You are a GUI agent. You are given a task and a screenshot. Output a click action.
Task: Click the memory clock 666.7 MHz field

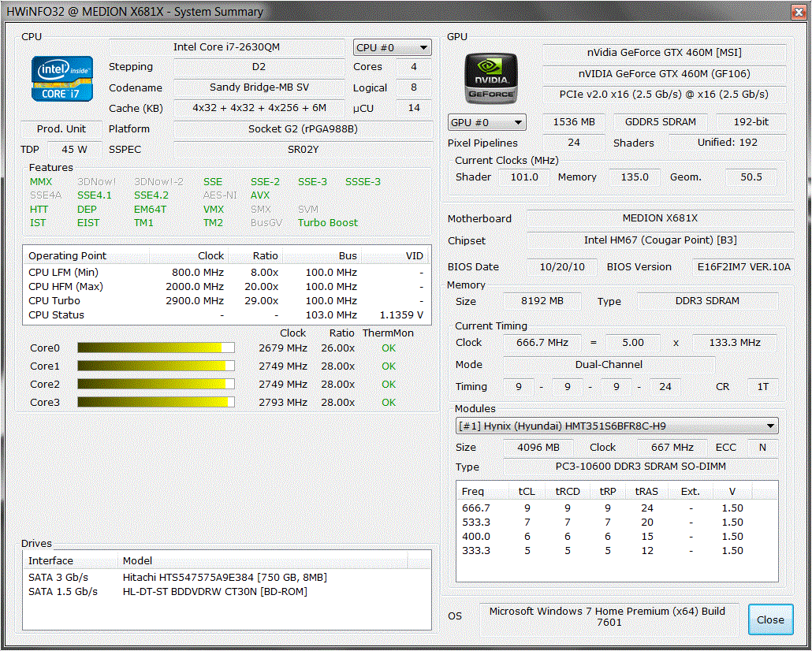542,343
